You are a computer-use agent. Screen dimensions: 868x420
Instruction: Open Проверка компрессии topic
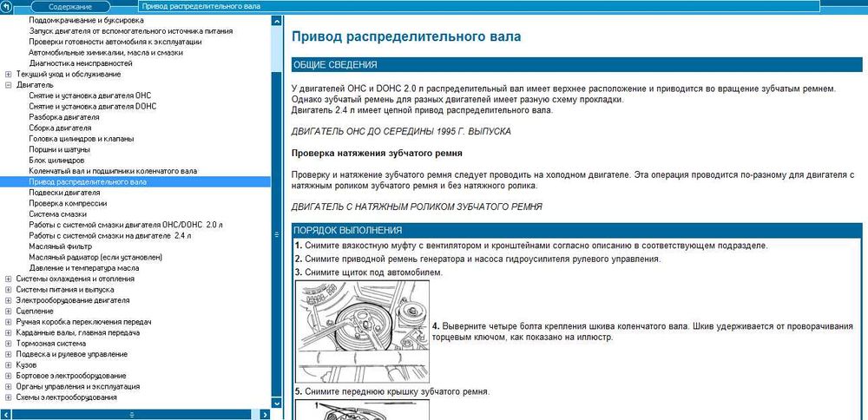[x=68, y=203]
